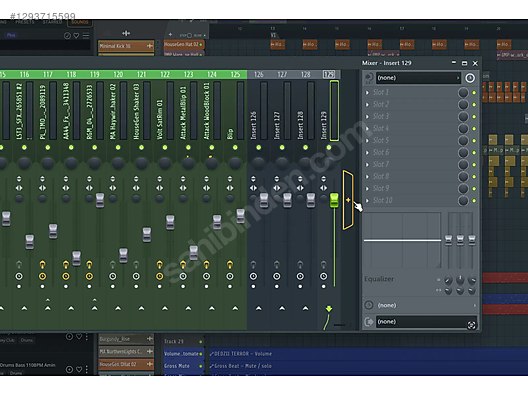Expand Slot 7 plugin menu arrow
This screenshot has width=528, height=396.
367,165
